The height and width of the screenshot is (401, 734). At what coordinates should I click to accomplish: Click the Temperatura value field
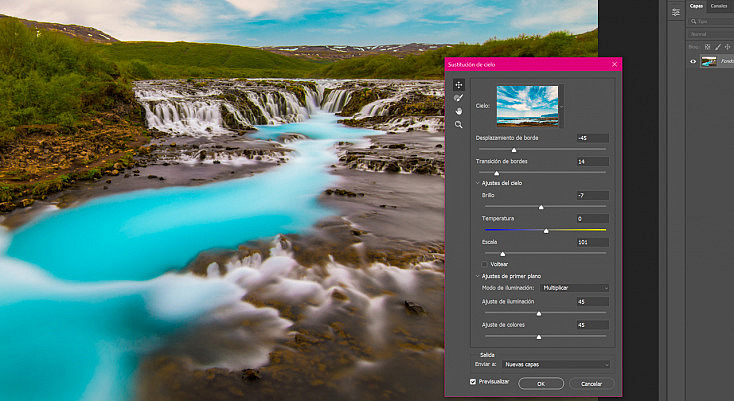593,219
